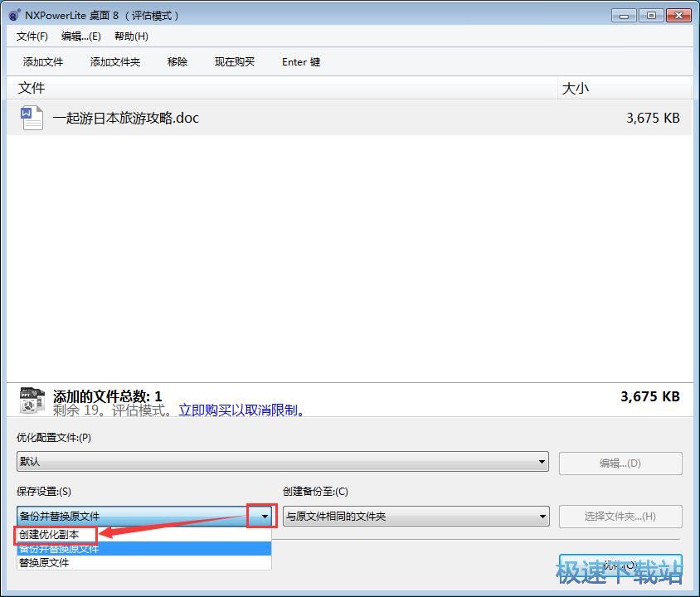Click Enter 键 in the toolbar

[301, 61]
